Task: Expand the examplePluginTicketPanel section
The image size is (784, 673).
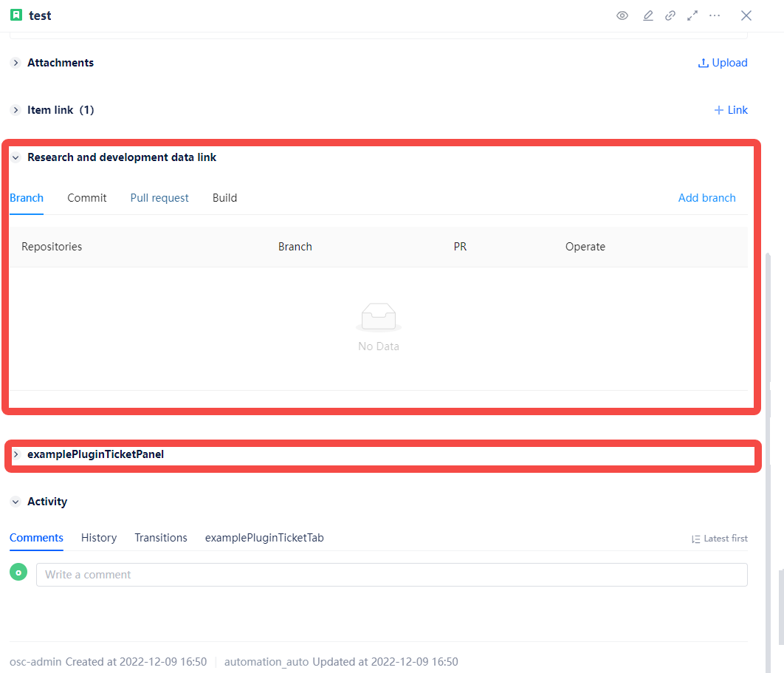Action: click(16, 454)
